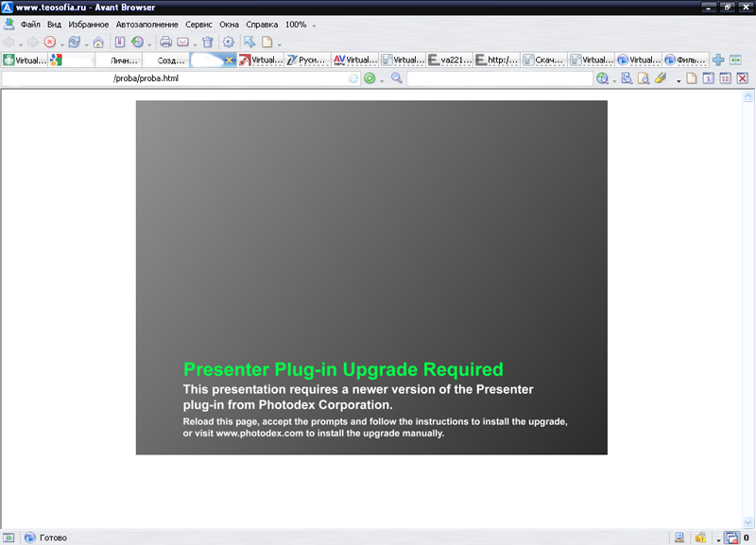Image resolution: width=756 pixels, height=545 pixels.
Task: Go to the Home page icon
Action: tap(98, 43)
